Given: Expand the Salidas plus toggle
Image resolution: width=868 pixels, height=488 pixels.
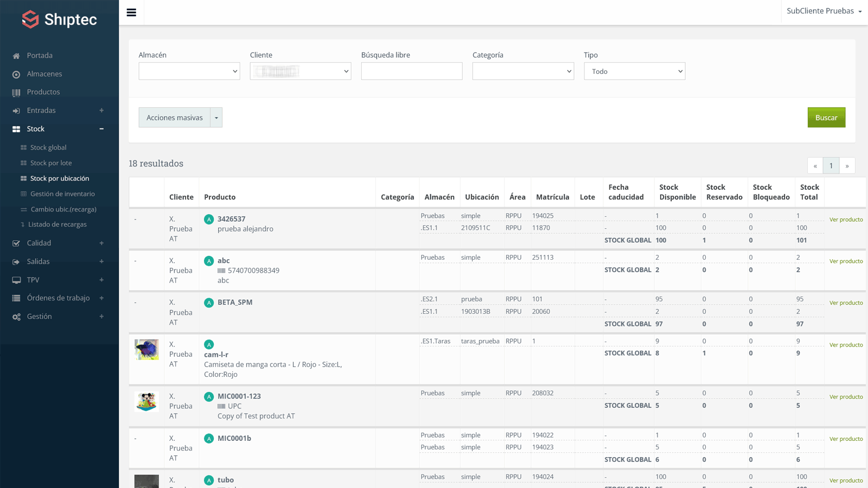Looking at the screenshot, I should 101,261.
